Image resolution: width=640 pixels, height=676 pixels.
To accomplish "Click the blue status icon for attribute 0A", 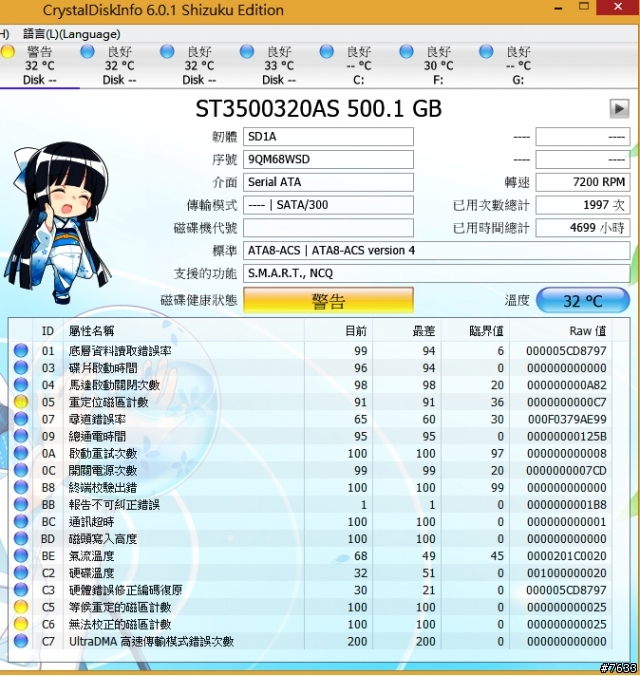I will [x=21, y=453].
